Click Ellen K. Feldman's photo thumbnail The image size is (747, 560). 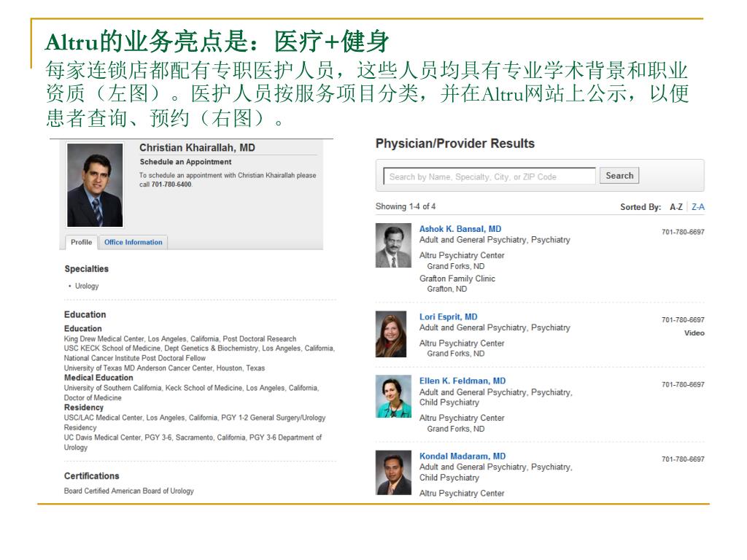[x=393, y=396]
